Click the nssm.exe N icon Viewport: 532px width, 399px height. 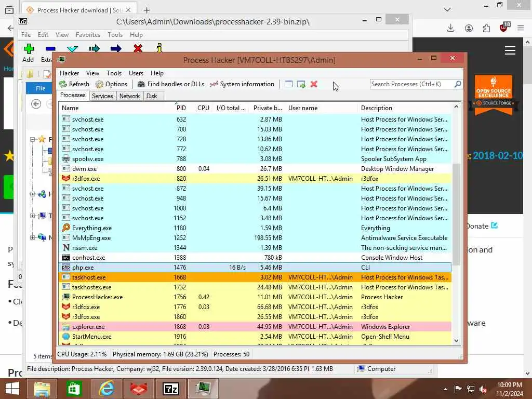(66, 248)
